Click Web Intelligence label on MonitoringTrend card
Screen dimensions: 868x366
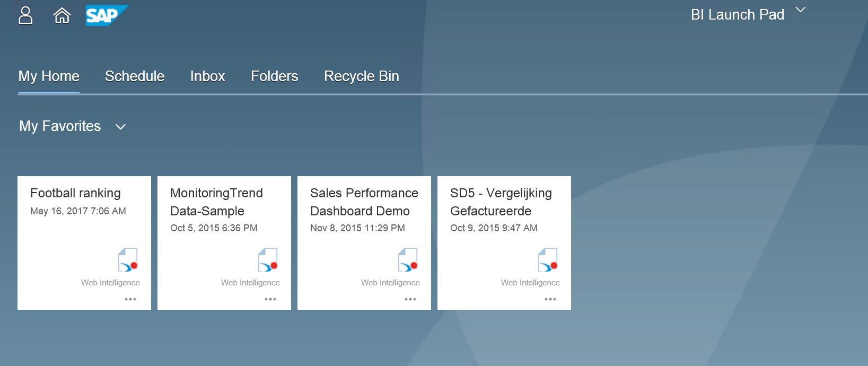pos(250,283)
